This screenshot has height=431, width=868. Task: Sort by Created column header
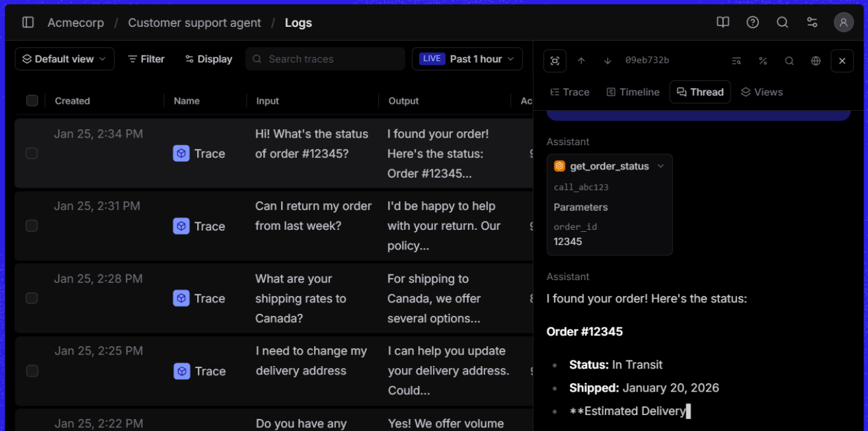click(x=72, y=101)
